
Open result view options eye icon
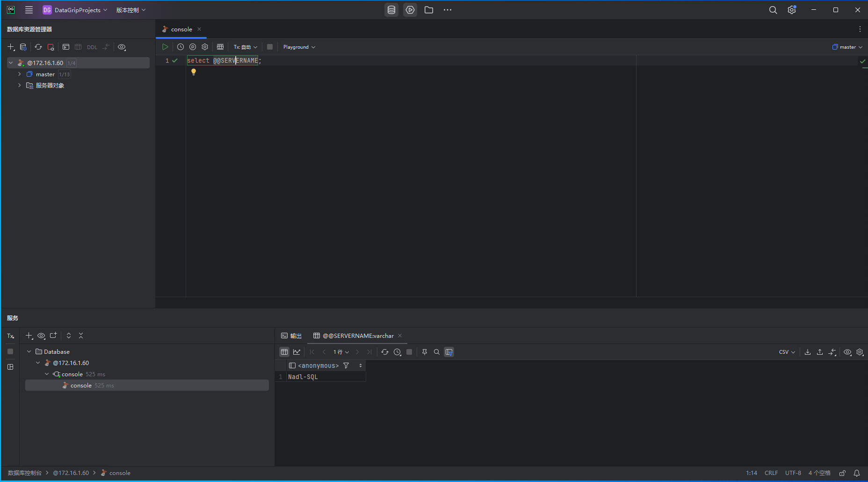847,352
